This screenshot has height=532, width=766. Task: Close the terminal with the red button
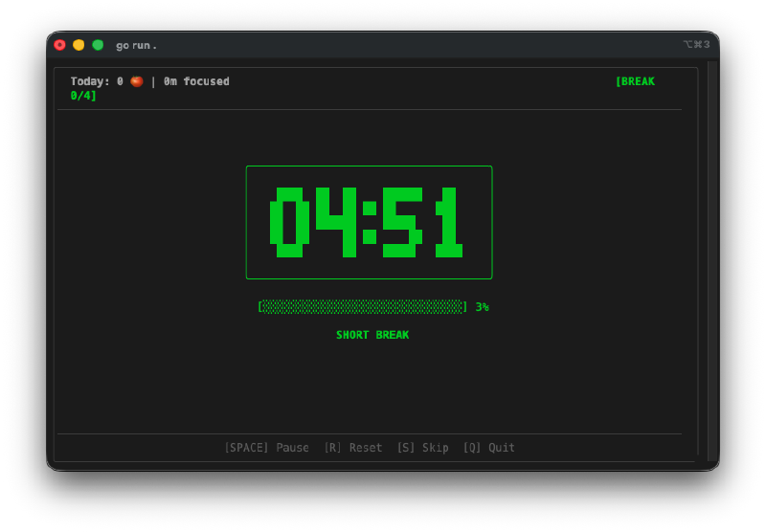pyautogui.click(x=59, y=45)
